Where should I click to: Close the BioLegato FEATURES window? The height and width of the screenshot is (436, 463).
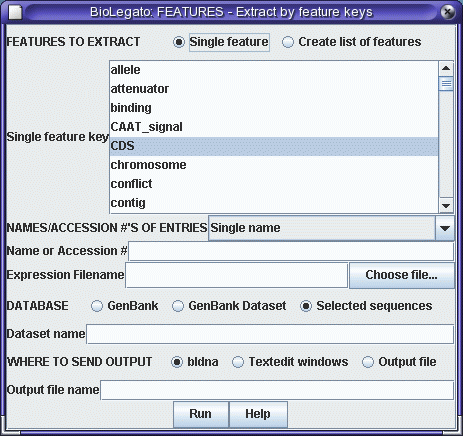pos(448,12)
